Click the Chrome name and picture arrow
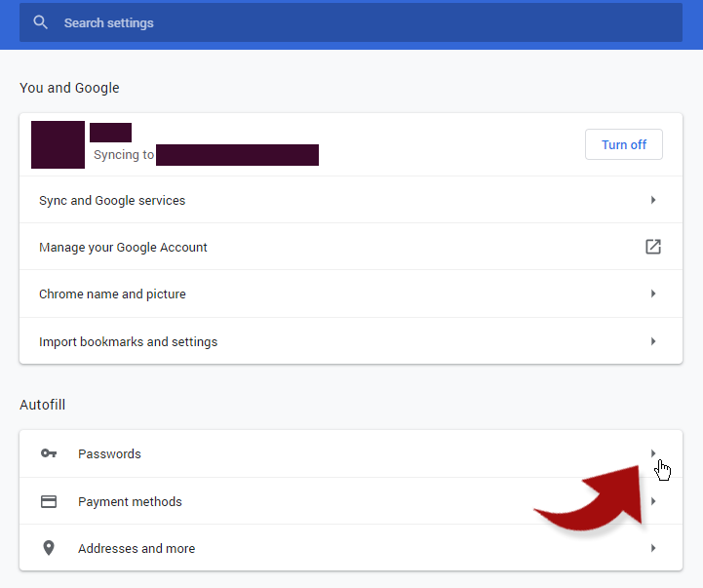 click(653, 294)
